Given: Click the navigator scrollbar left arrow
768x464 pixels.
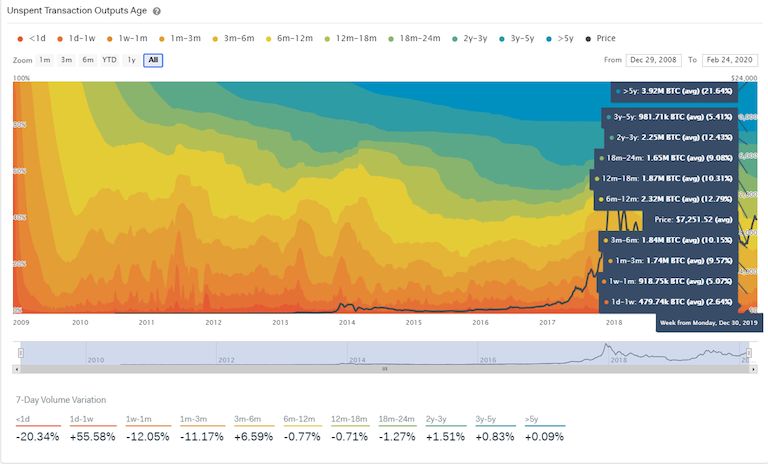Looking at the screenshot, I should [x=16, y=369].
